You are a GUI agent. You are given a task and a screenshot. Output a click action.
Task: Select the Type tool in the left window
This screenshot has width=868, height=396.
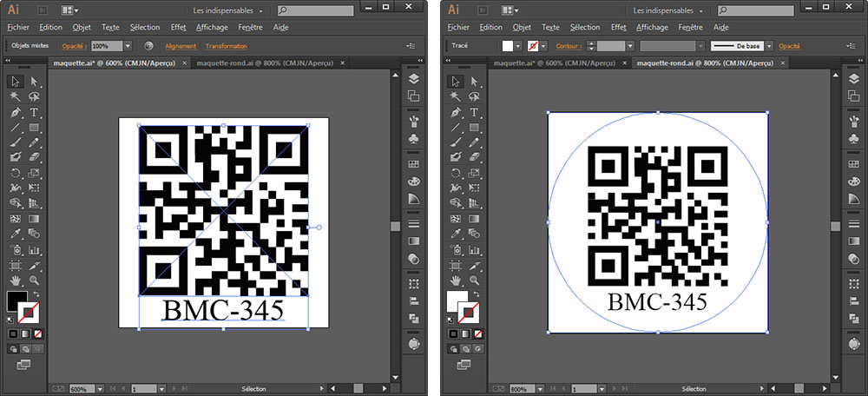coord(34,112)
